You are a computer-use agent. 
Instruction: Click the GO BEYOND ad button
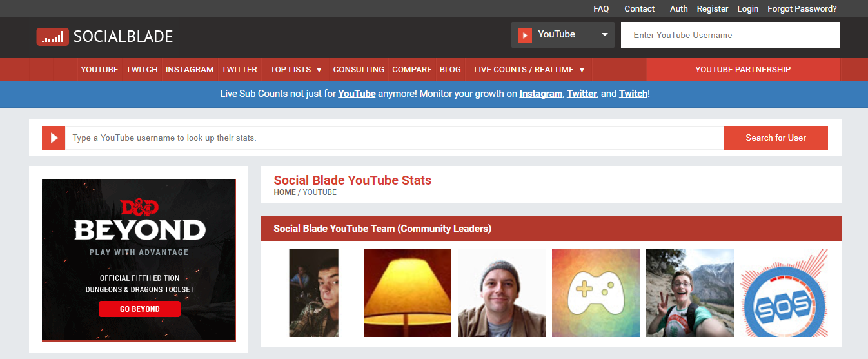click(x=139, y=309)
